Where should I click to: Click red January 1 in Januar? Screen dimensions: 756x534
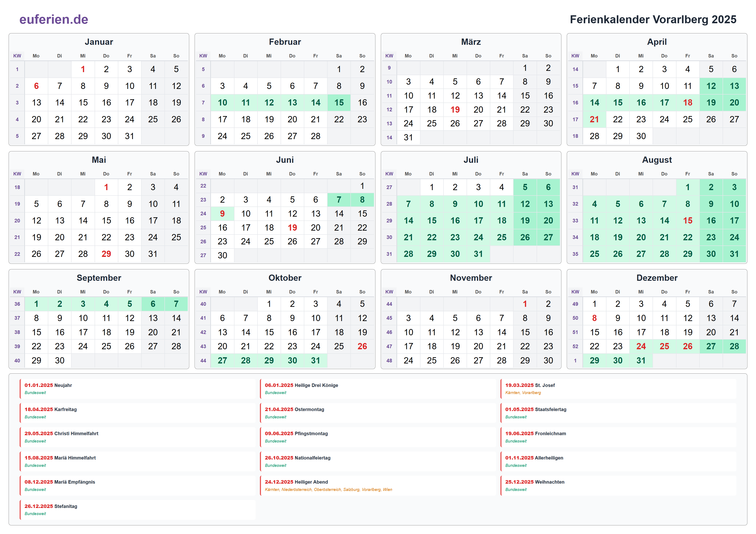[x=83, y=69]
